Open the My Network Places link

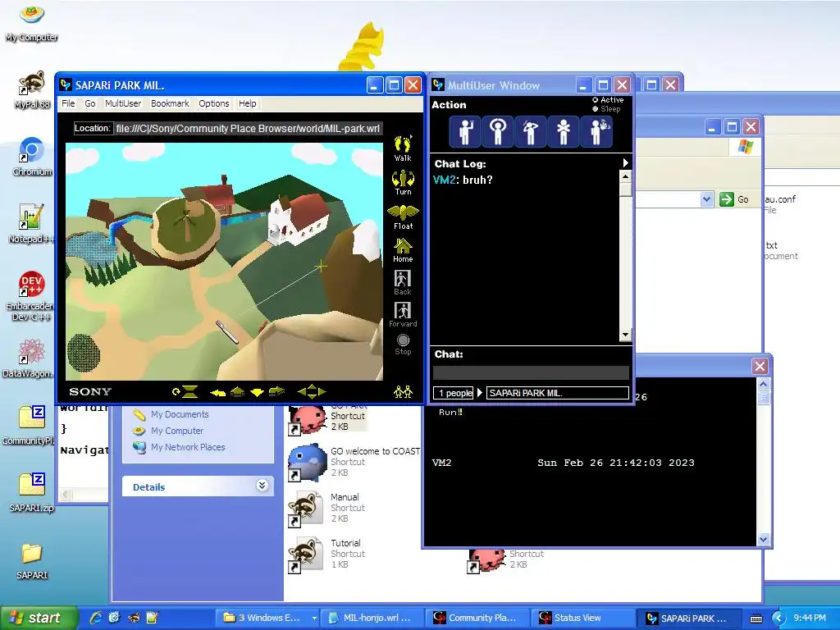[188, 447]
